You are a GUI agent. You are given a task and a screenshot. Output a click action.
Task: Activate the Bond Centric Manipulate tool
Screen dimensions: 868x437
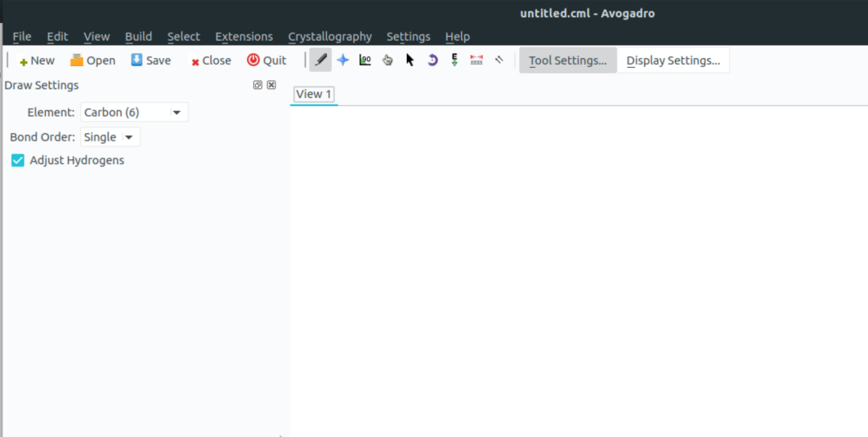point(365,60)
